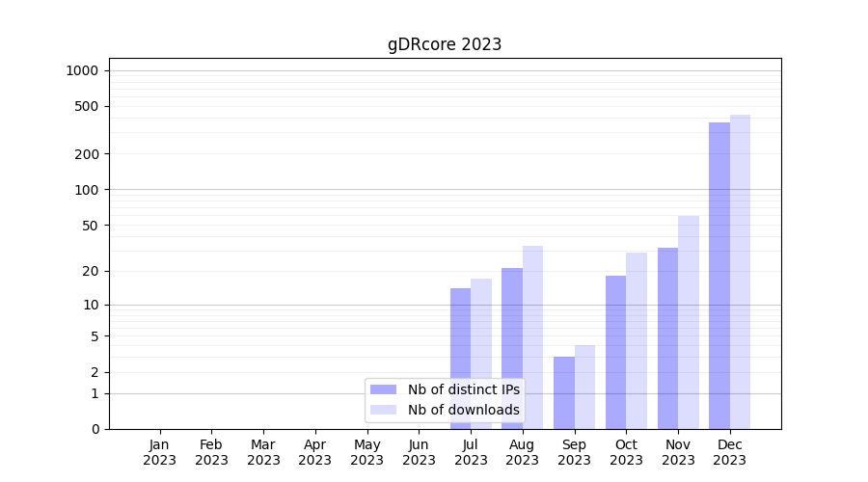Click the Nb of distinct IPs legend swatch
Viewport: 868px width, 482px height.
point(383,389)
